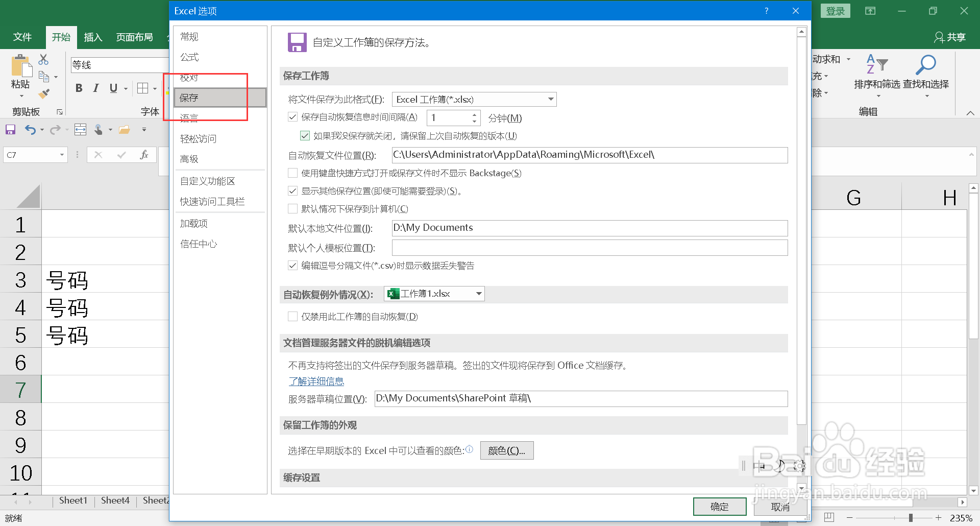Click the purple Save icon in quick access toolbar
The image size is (980, 526).
point(10,130)
